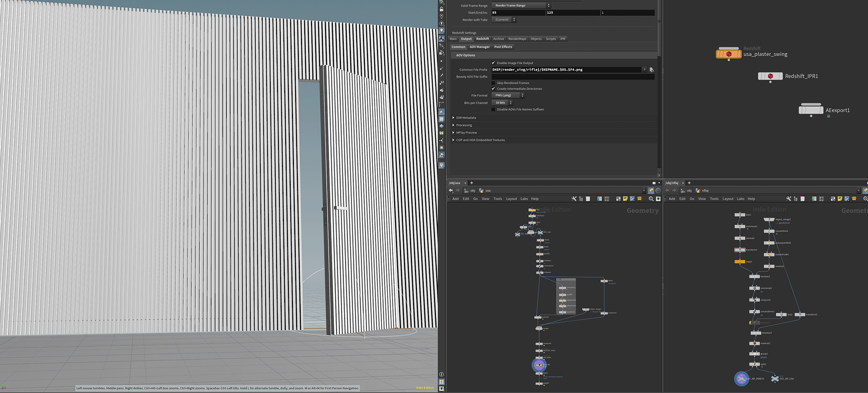Viewport: 868px width, 393px height.
Task: Click sticky note icon in usa network toolbar
Action: 625,199
